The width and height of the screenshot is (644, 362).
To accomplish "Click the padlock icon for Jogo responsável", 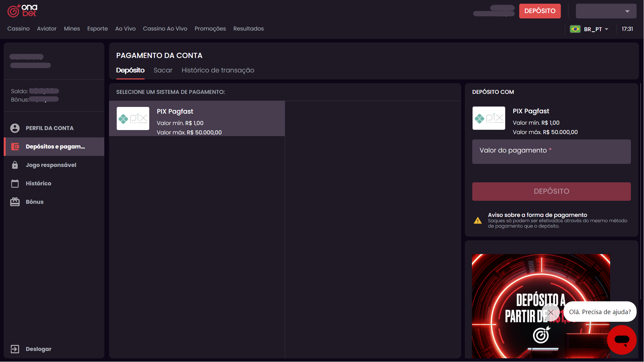I will pos(15,165).
